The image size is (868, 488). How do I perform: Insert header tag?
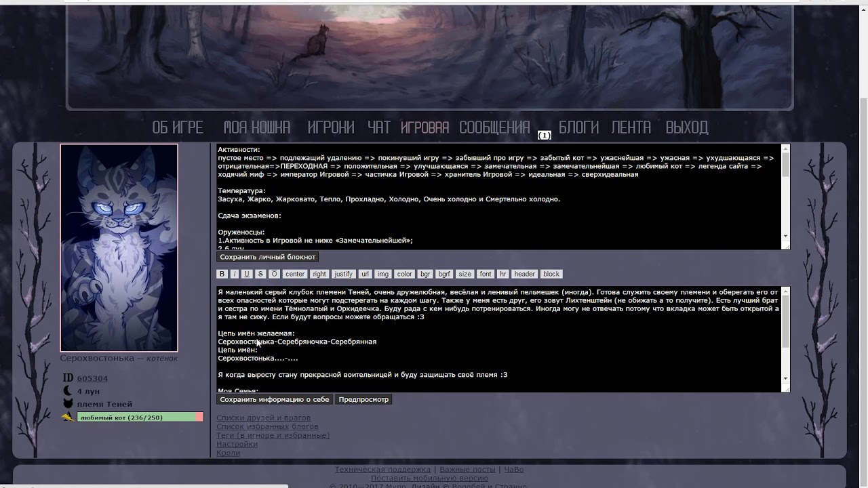pos(525,274)
